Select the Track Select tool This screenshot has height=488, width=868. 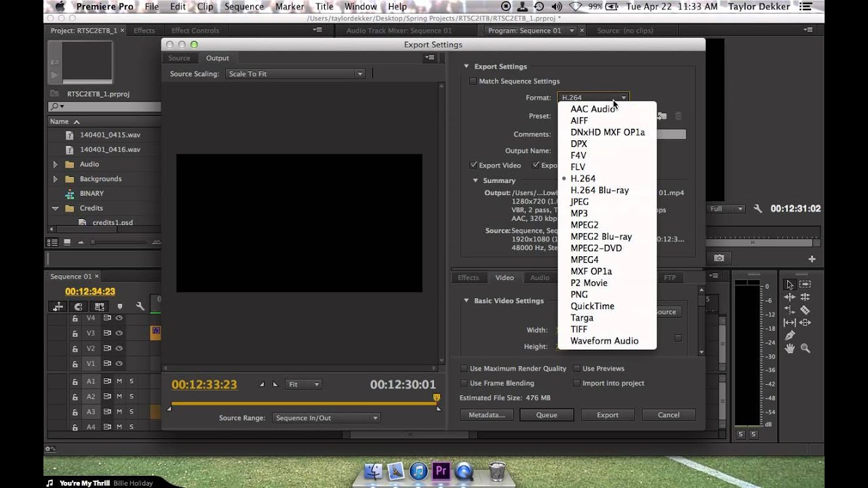(805, 284)
